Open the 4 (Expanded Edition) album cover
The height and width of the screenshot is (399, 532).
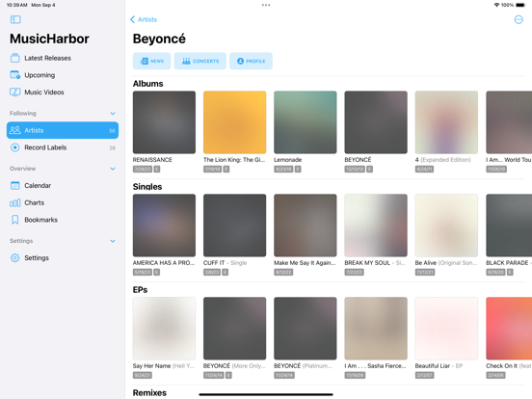(446, 122)
